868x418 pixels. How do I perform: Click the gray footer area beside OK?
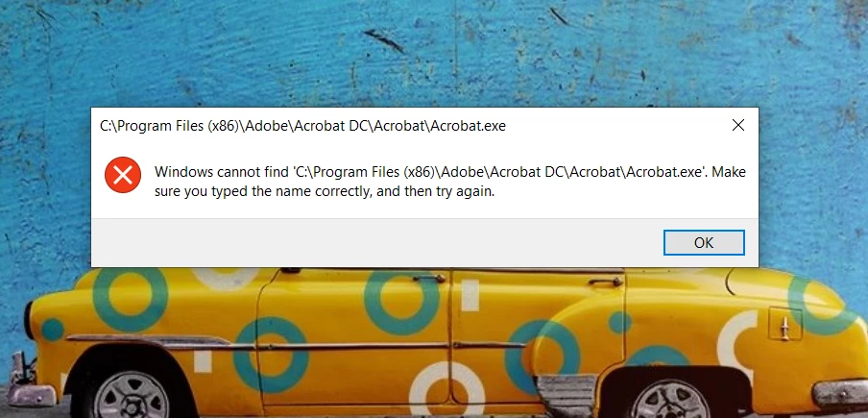[x=376, y=242]
